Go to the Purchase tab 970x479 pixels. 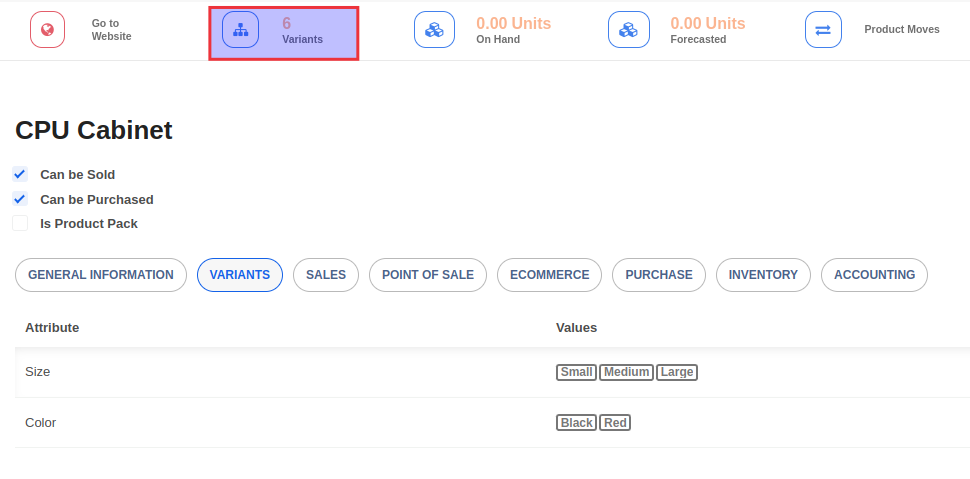click(x=659, y=275)
